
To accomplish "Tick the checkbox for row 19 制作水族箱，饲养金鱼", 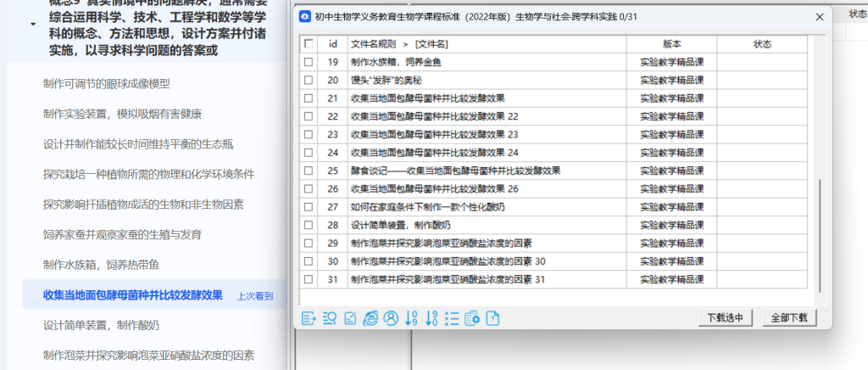I will 309,62.
